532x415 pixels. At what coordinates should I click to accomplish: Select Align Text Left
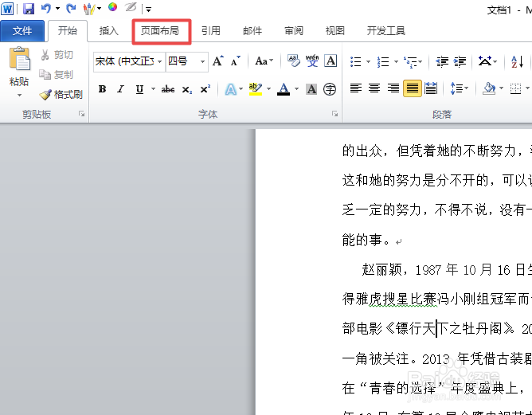[x=356, y=89]
